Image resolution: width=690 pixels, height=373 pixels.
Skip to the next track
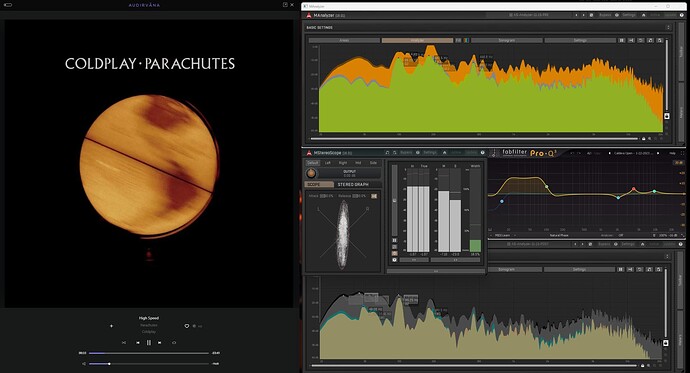(x=160, y=342)
